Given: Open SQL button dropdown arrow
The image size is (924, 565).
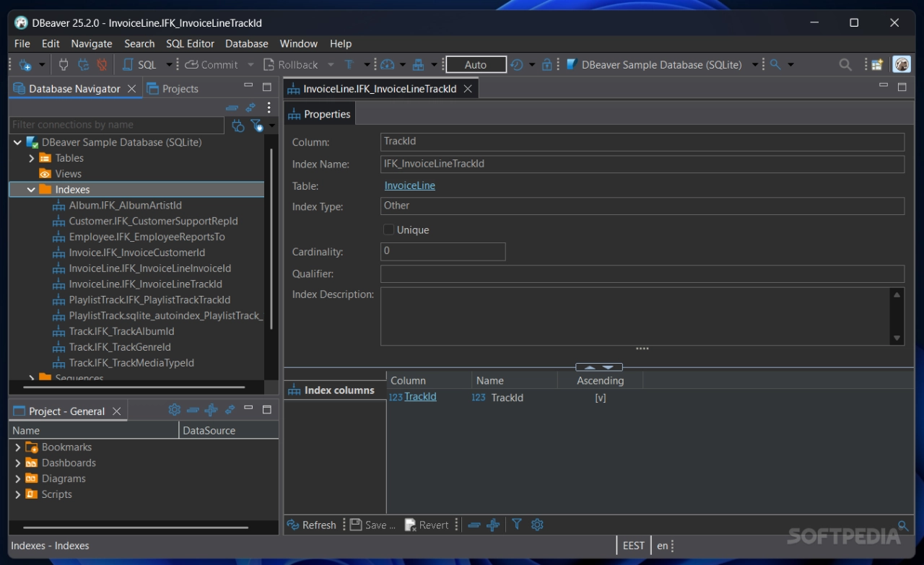Looking at the screenshot, I should coord(169,65).
